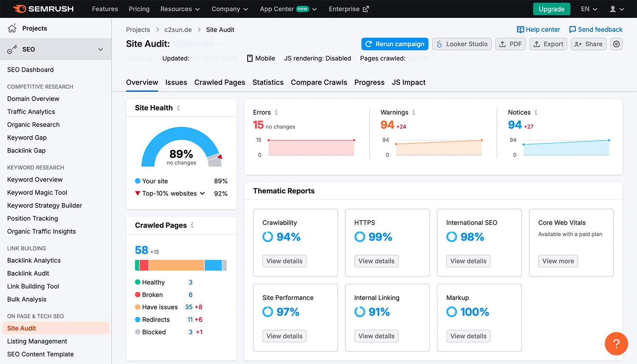Screen dimensions: 637x364
Task: Export the report as PDF
Action: point(510,44)
